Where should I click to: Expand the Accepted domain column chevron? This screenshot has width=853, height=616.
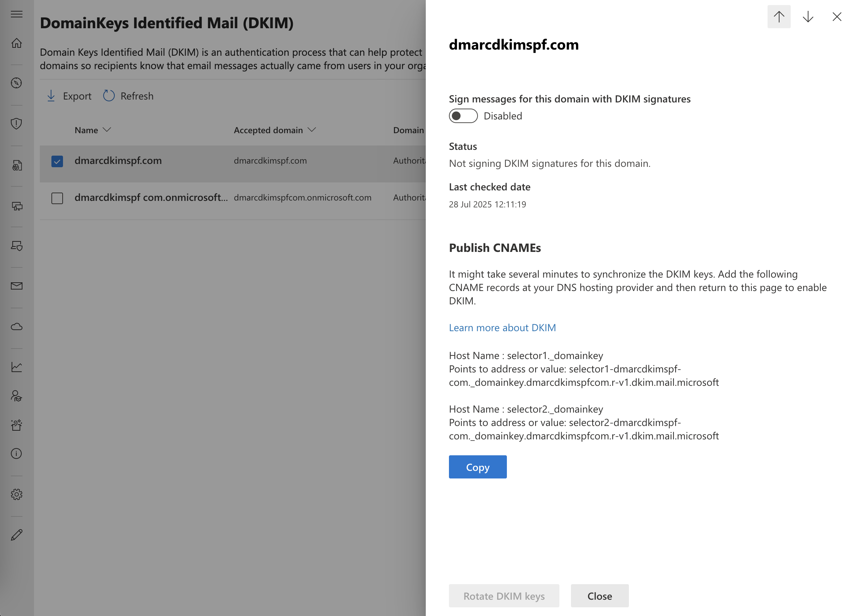click(312, 130)
